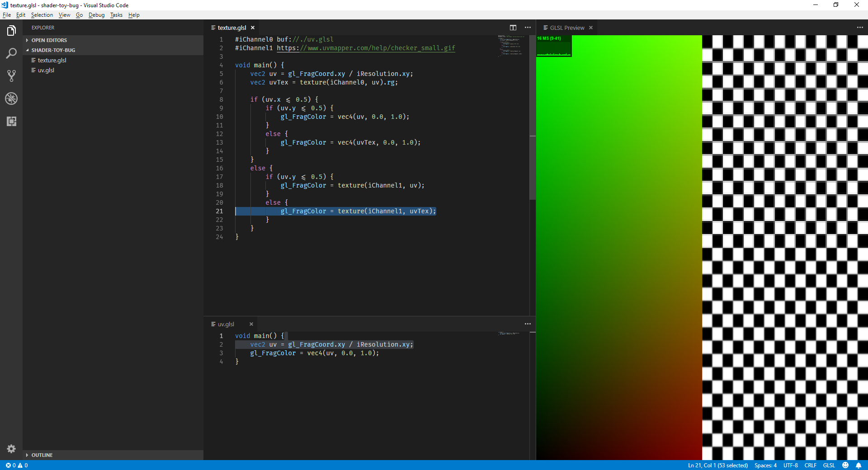The width and height of the screenshot is (868, 470).
Task: Change file encoding UTF-8
Action: (x=791, y=465)
